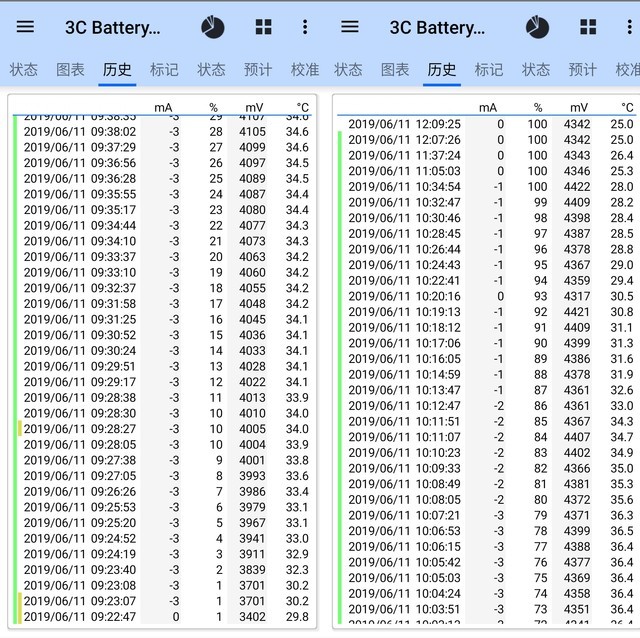Tap the grid icon in the right panel

coord(587,27)
